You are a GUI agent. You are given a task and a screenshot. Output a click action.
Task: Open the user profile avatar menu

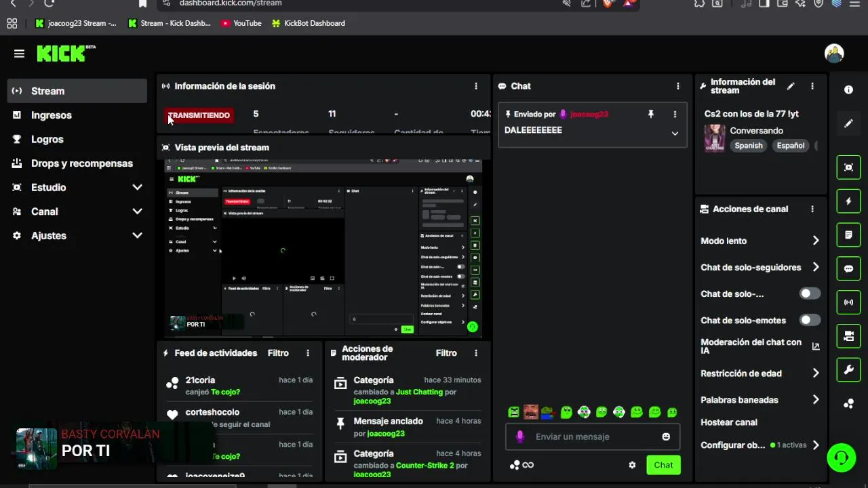click(834, 53)
